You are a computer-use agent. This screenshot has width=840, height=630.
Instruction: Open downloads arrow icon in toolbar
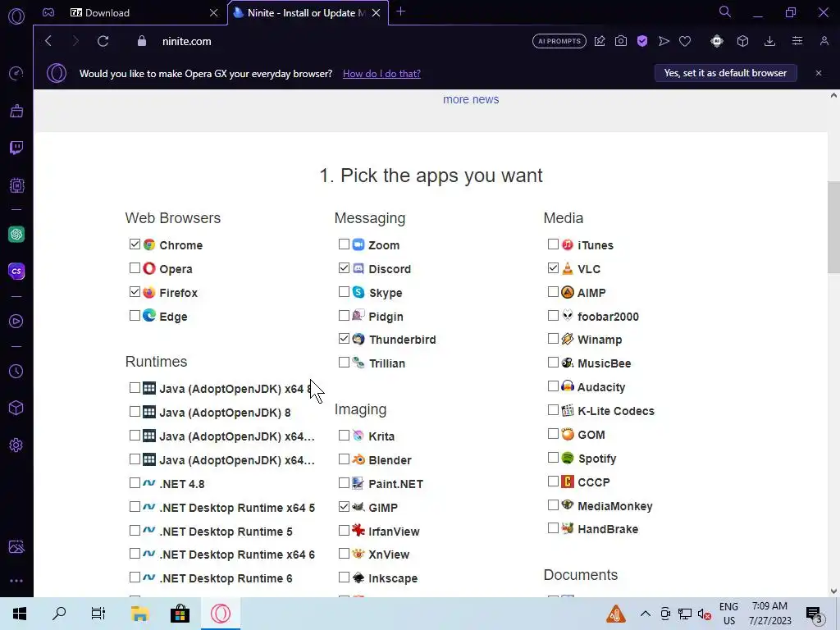tap(769, 41)
